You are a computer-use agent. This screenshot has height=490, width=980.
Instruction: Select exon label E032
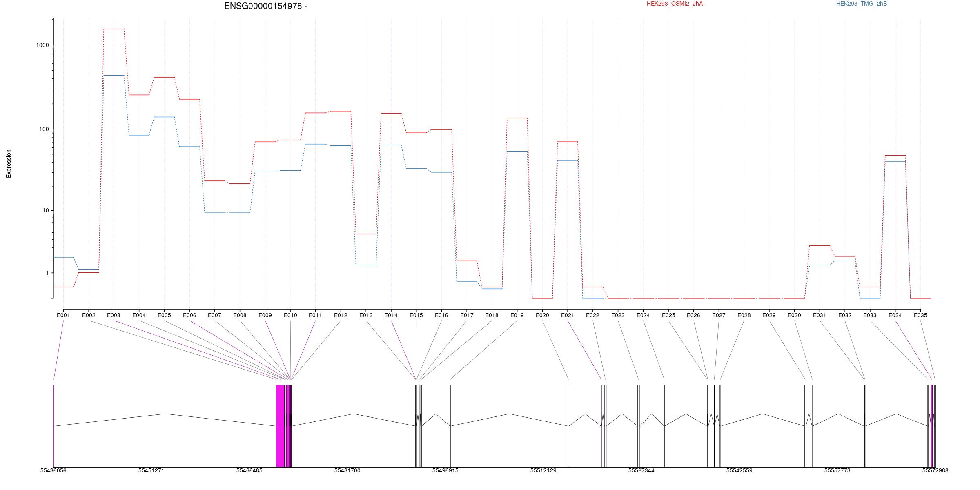tap(845, 315)
